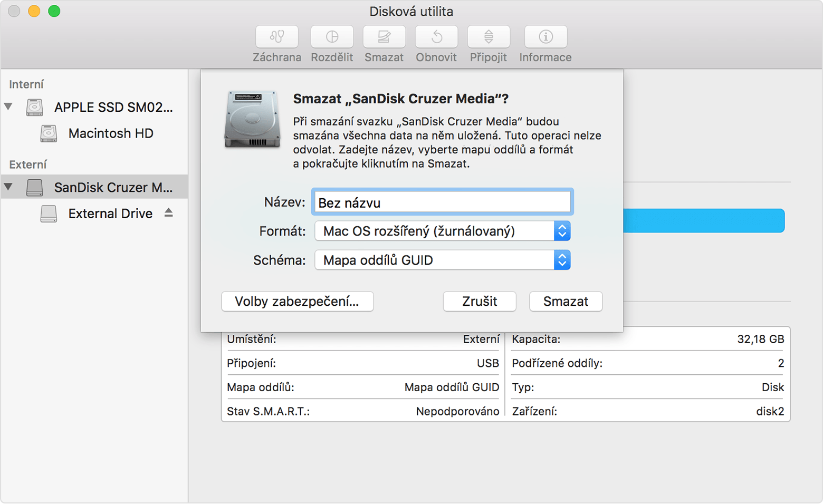The width and height of the screenshot is (823, 504).
Task: Select APPLE SSD SM02... in sidebar
Action: coord(113,108)
